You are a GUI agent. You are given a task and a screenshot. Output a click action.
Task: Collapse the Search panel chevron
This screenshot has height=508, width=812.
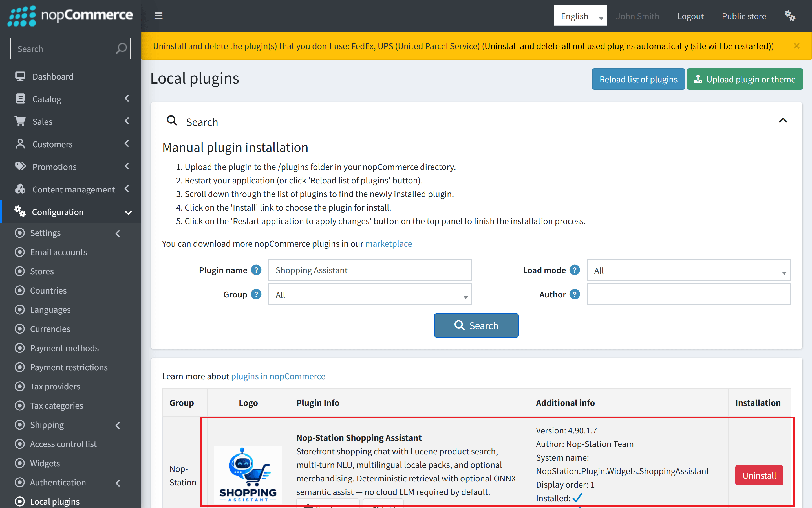783,120
